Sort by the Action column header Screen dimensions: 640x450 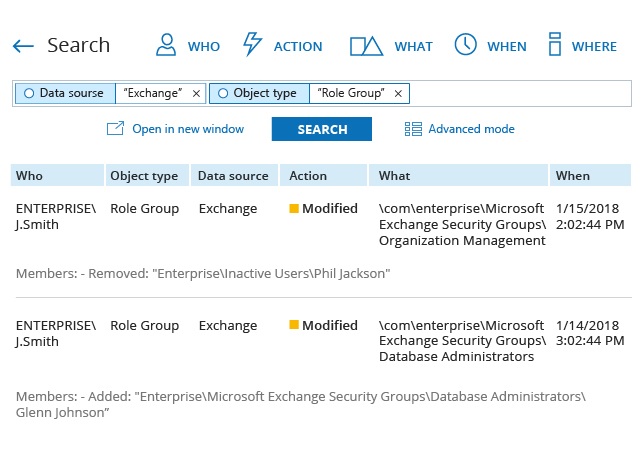308,175
